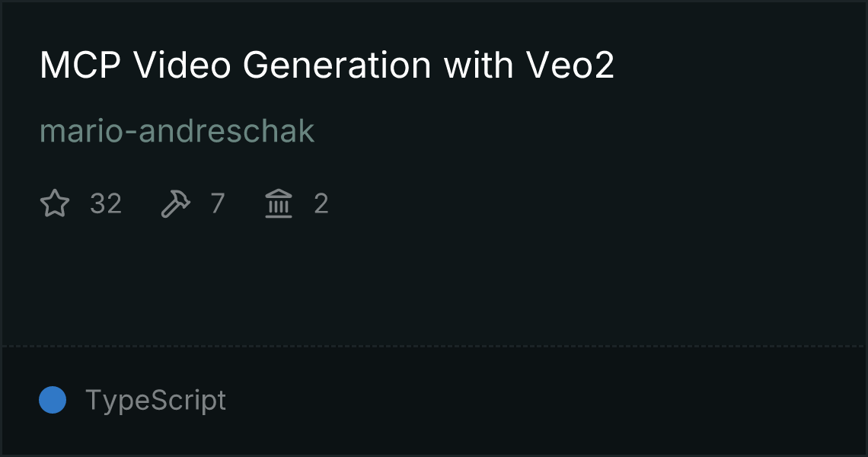
Task: Click the empty card area below the stats
Action: coord(434,282)
